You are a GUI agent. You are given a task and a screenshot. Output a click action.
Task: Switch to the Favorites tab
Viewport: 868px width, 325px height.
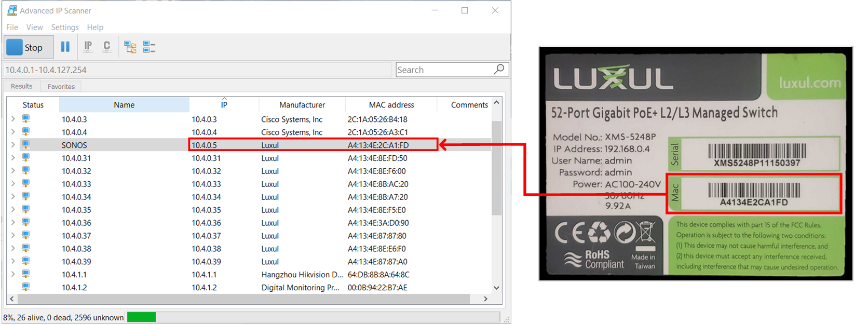pos(61,87)
